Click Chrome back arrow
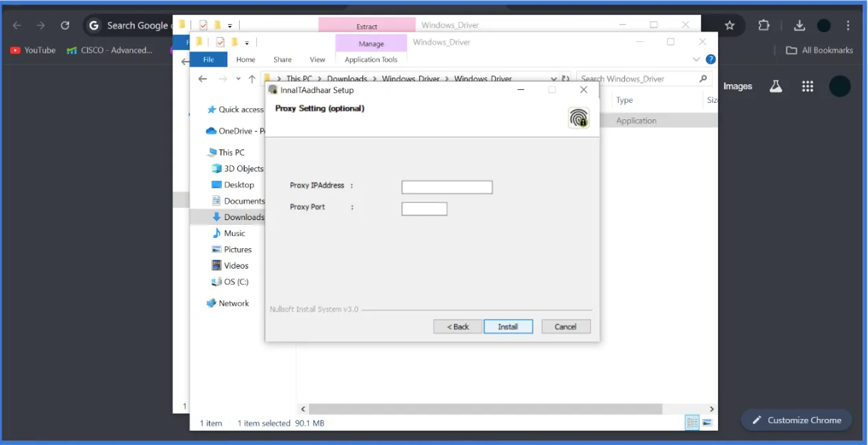The image size is (868, 445). pyautogui.click(x=17, y=25)
